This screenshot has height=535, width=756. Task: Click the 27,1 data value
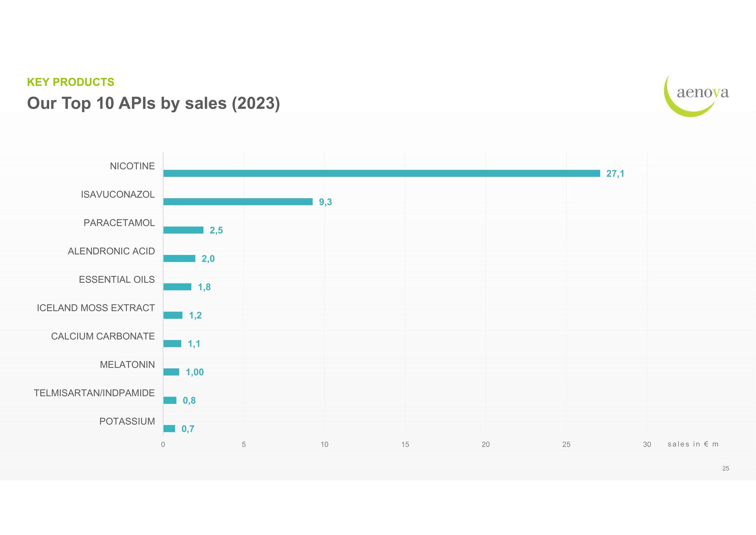[615, 174]
